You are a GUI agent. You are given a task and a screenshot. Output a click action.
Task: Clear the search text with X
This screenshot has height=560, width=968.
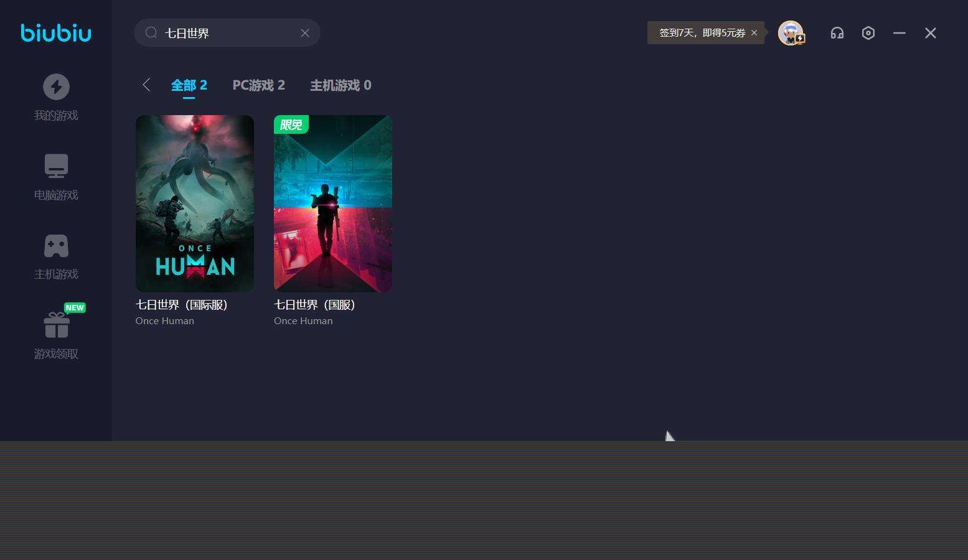[305, 33]
